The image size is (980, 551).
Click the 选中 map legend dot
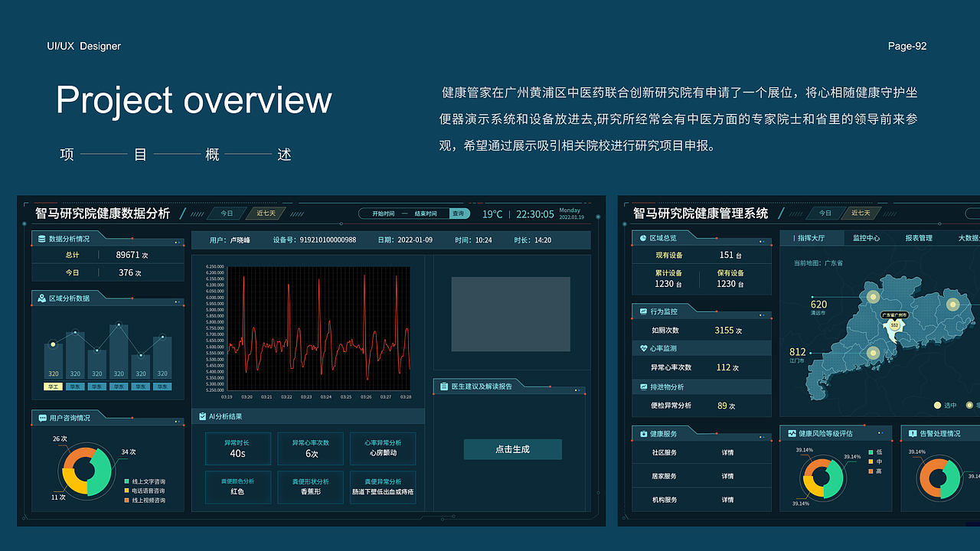click(x=937, y=406)
